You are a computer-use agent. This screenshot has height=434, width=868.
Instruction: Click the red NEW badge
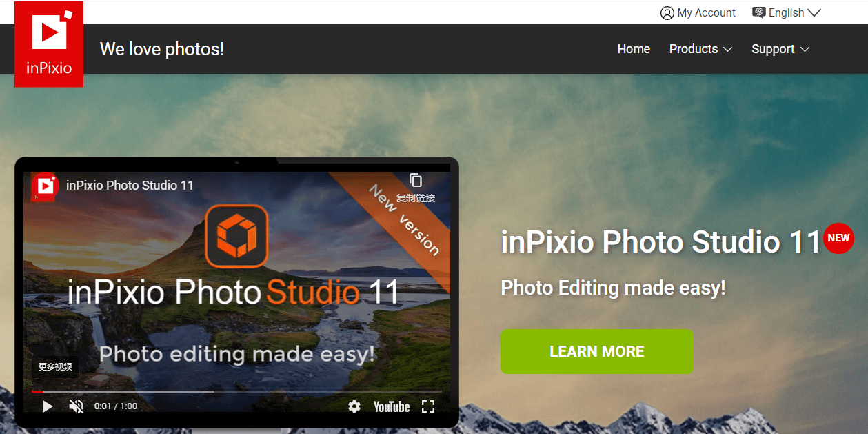tap(838, 238)
